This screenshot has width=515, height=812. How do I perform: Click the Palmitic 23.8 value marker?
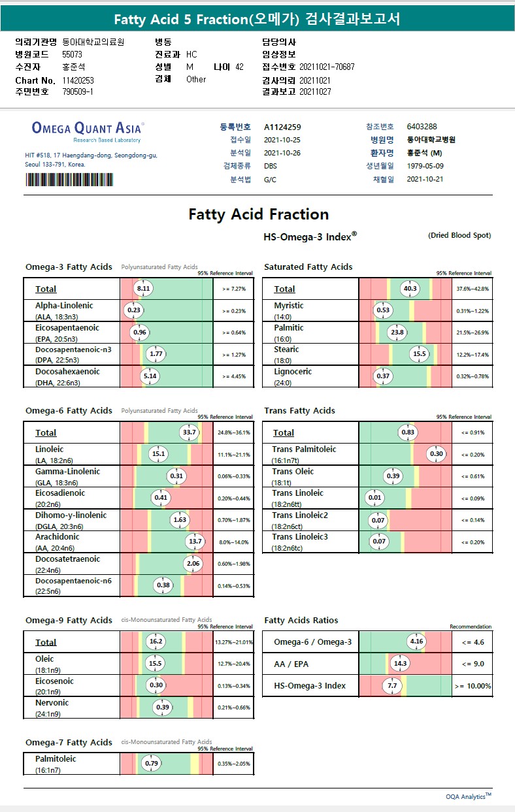pos(397,332)
